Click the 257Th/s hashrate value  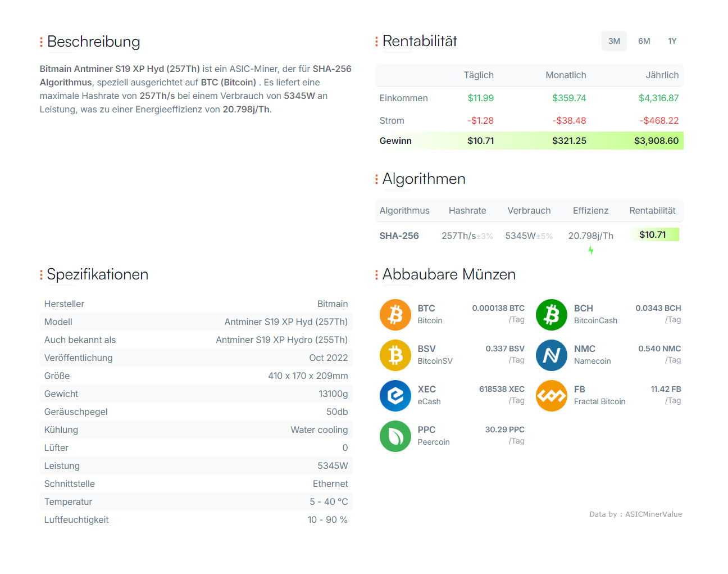point(459,236)
